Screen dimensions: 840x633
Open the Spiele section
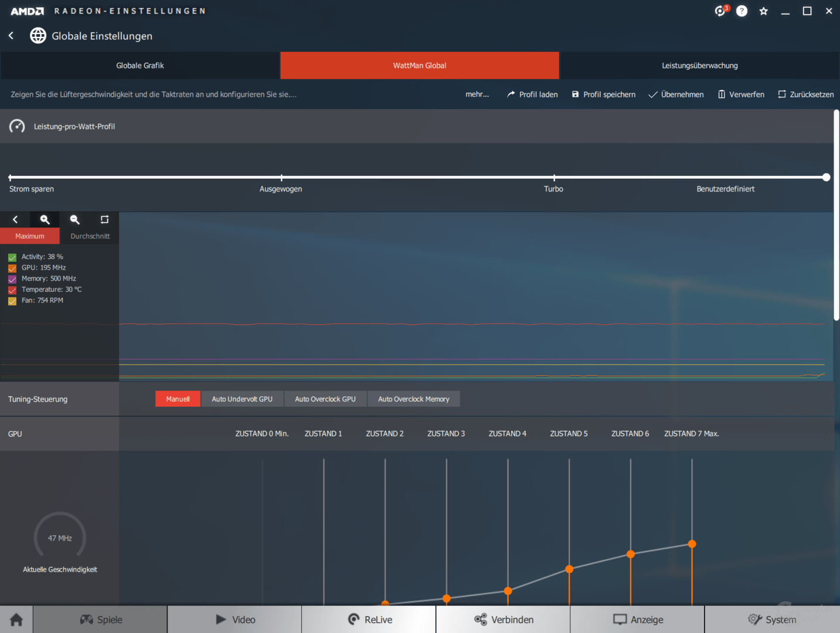tap(100, 620)
